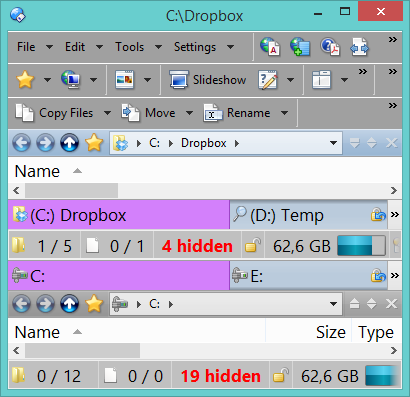Open the Rename dropdown arrow
410x397 pixels.
(284, 113)
